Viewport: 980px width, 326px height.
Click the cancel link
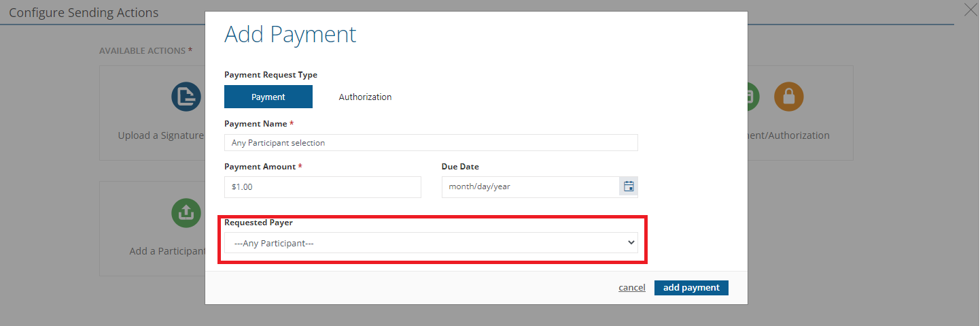pyautogui.click(x=632, y=288)
